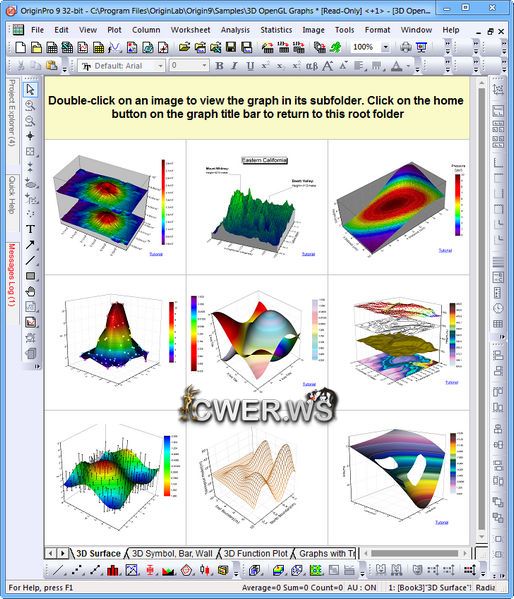Toggle Bold formatting

219,66
